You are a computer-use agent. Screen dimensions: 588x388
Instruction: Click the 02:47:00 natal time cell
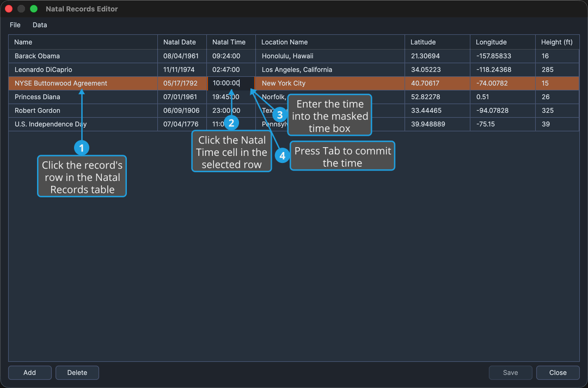click(x=231, y=69)
